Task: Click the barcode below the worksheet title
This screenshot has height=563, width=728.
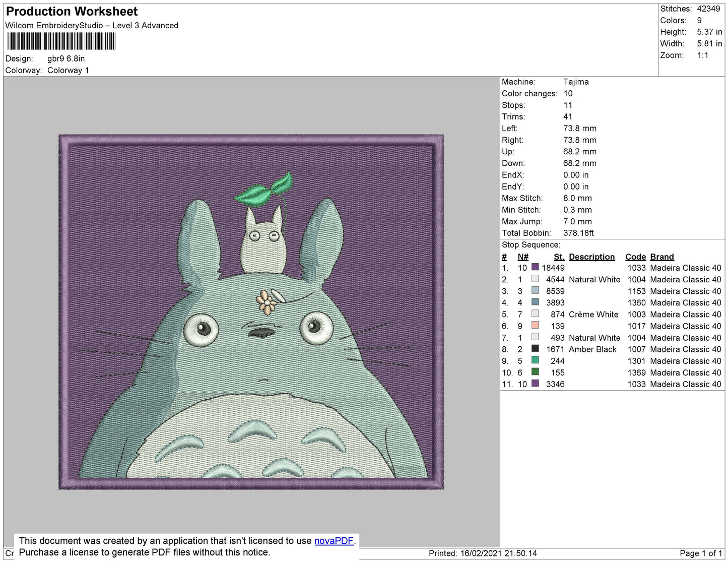Action: point(61,41)
